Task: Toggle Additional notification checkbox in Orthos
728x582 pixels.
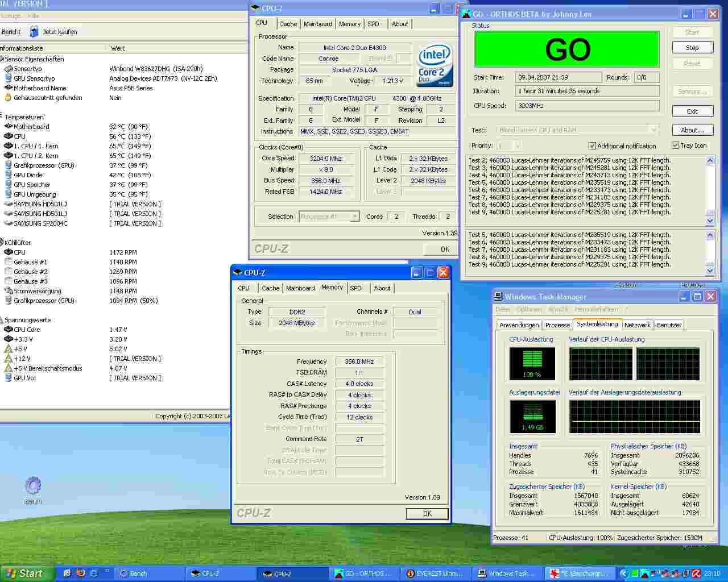Action: click(x=592, y=145)
